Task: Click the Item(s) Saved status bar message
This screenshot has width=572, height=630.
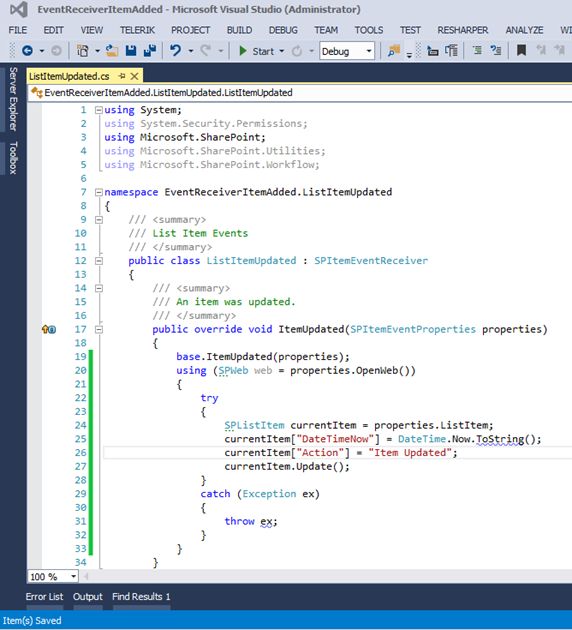Action: pyautogui.click(x=32, y=620)
